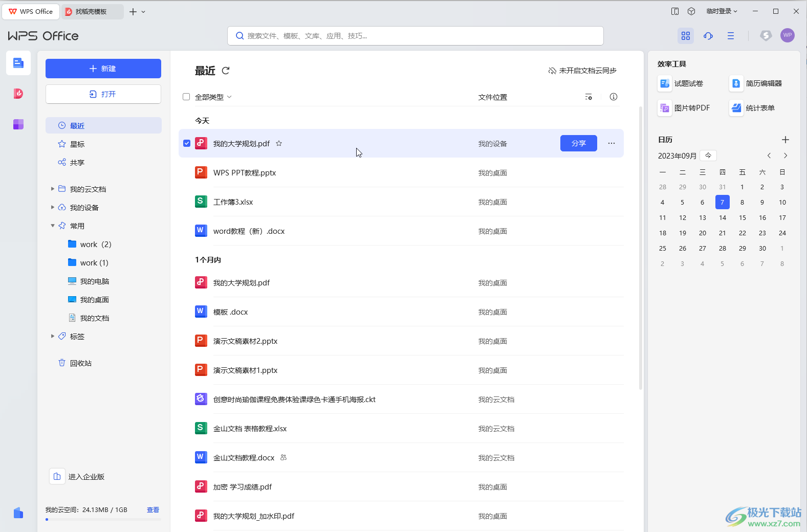
Task: Click the info circle icon in list header
Action: 614,97
